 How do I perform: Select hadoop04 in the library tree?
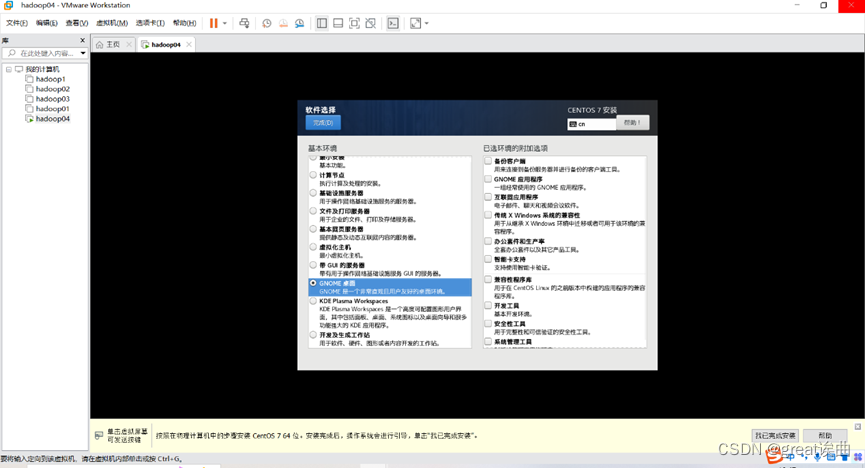coord(52,119)
